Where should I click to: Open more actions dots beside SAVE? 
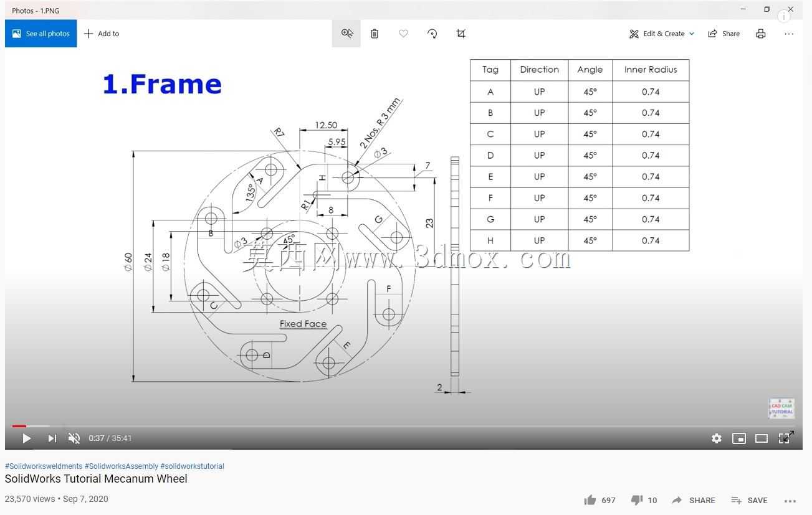pos(790,501)
